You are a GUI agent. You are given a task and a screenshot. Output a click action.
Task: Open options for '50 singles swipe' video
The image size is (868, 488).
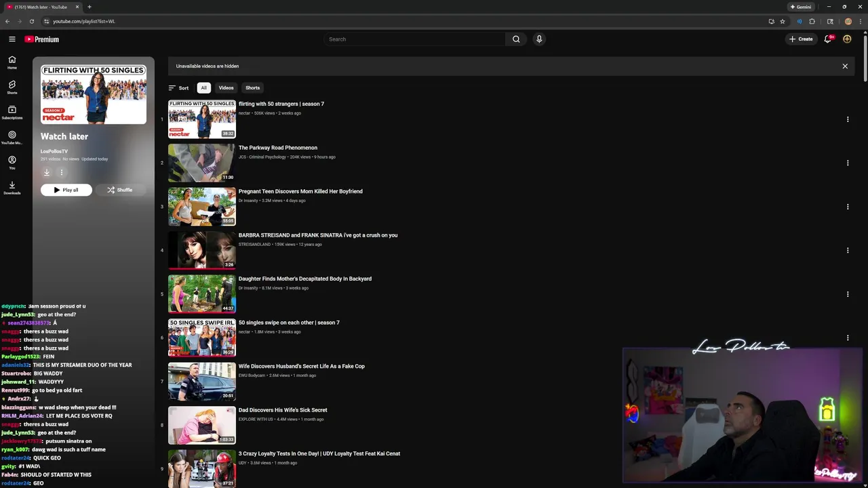[848, 338]
